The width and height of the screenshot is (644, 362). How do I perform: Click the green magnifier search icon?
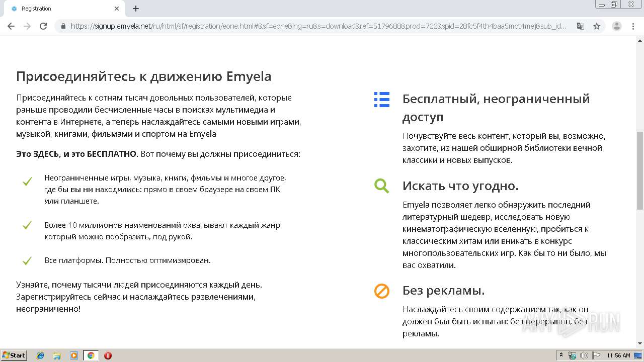pyautogui.click(x=382, y=186)
